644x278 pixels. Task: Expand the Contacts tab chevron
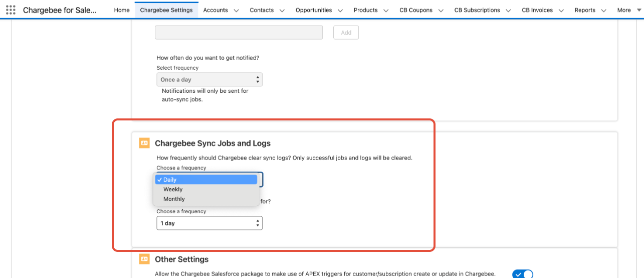[282, 10]
